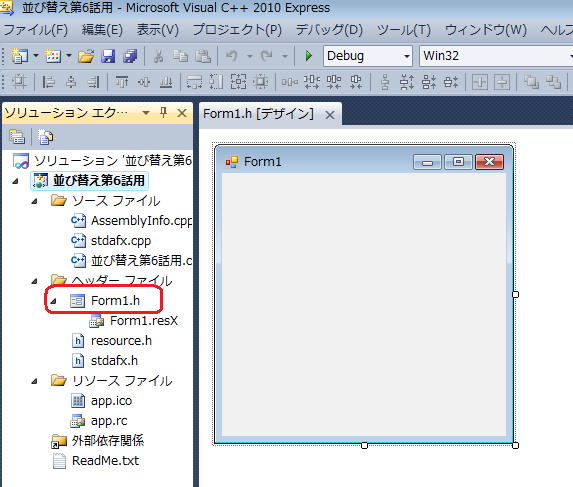Image resolution: width=573 pixels, height=487 pixels.
Task: Select the Form1.h [デザイン] tab
Action: pyautogui.click(x=258, y=114)
